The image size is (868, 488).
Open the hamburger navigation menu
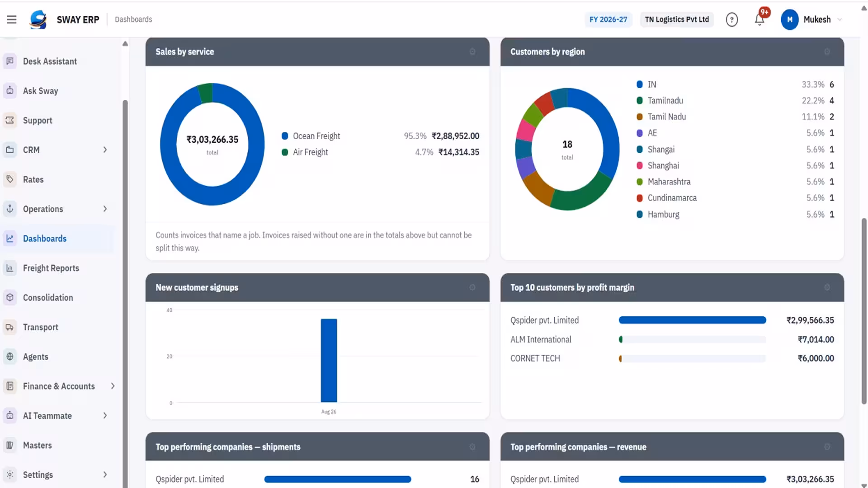(x=12, y=19)
